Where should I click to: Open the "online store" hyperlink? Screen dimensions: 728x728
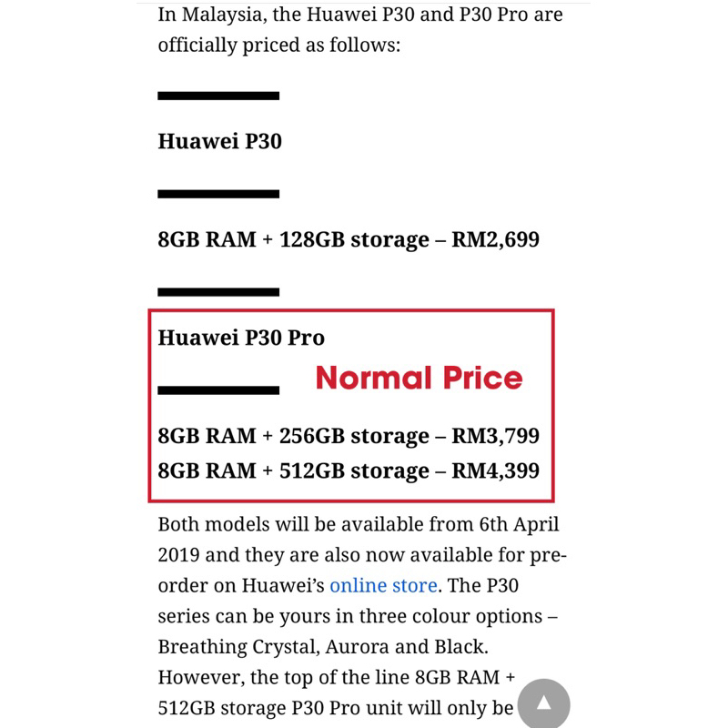click(383, 585)
